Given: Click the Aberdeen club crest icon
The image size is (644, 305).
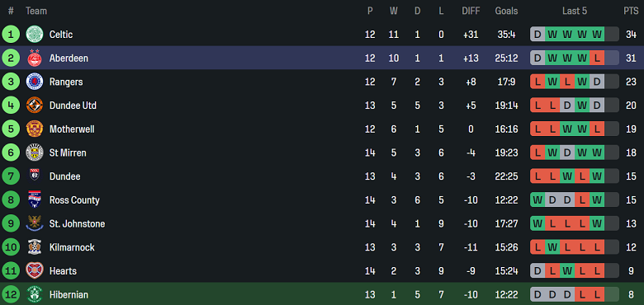Looking at the screenshot, I should pos(35,58).
